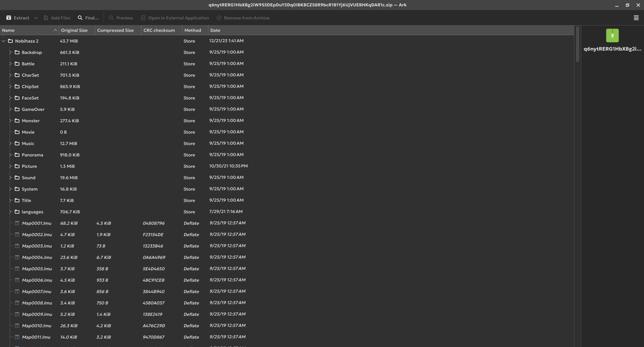Sort by Original Size column
Screen dimensions: 644x347
[x=74, y=30]
